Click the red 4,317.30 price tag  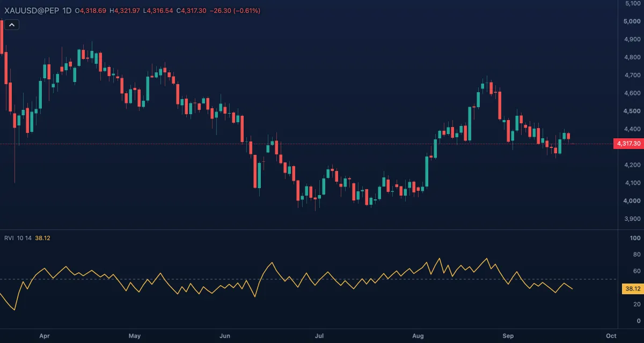pyautogui.click(x=628, y=144)
